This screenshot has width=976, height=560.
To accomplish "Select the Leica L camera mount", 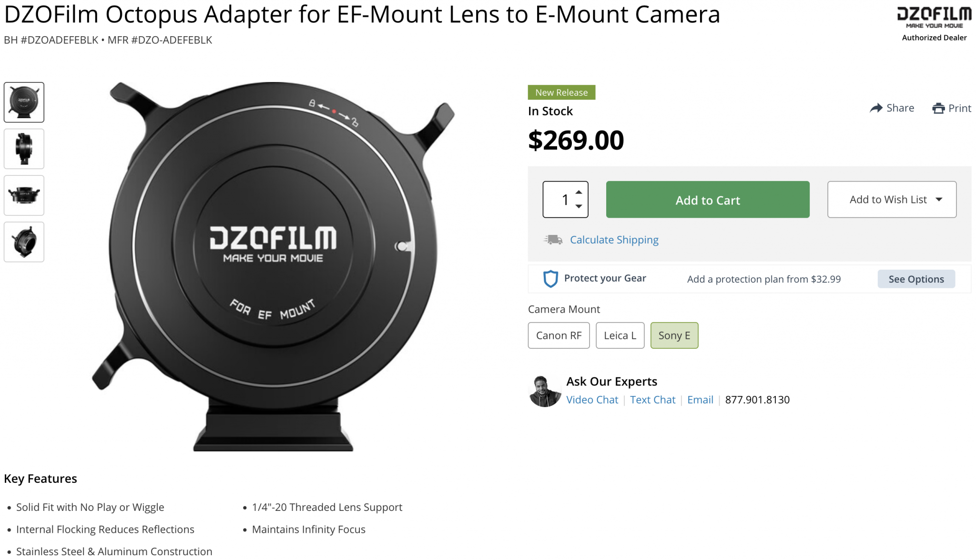I will (x=620, y=336).
